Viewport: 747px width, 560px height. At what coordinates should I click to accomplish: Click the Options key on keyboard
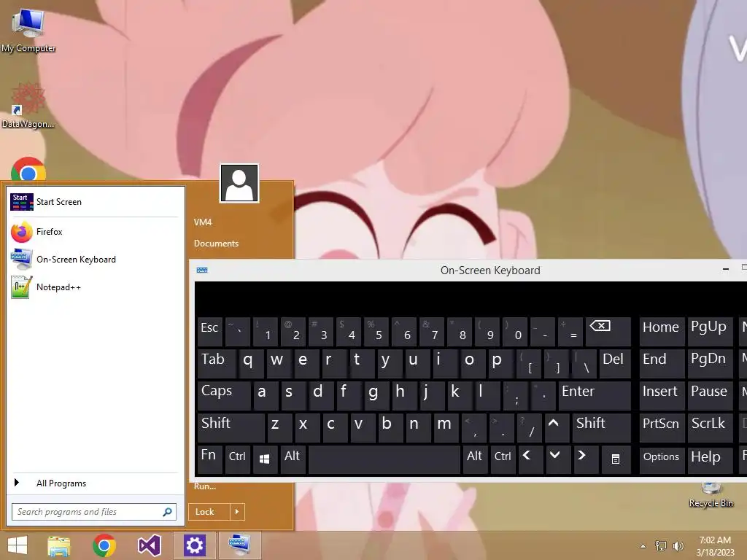(x=661, y=459)
